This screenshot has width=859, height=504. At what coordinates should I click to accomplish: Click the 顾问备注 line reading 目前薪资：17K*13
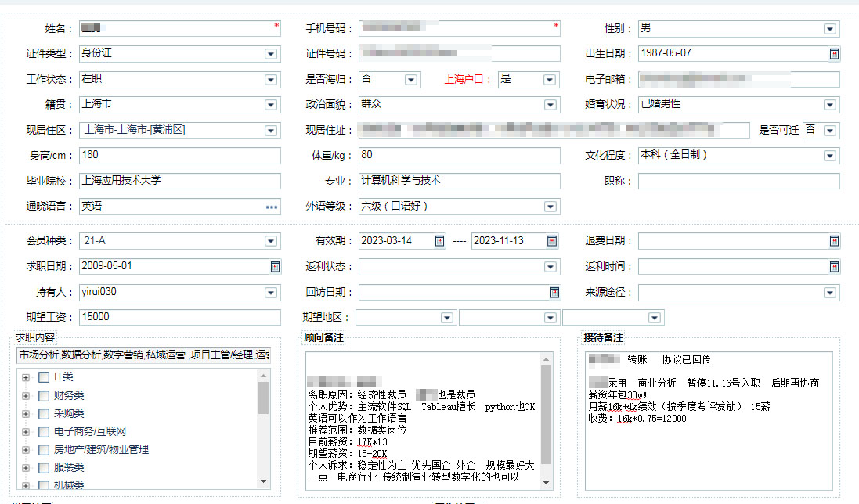pyautogui.click(x=348, y=442)
